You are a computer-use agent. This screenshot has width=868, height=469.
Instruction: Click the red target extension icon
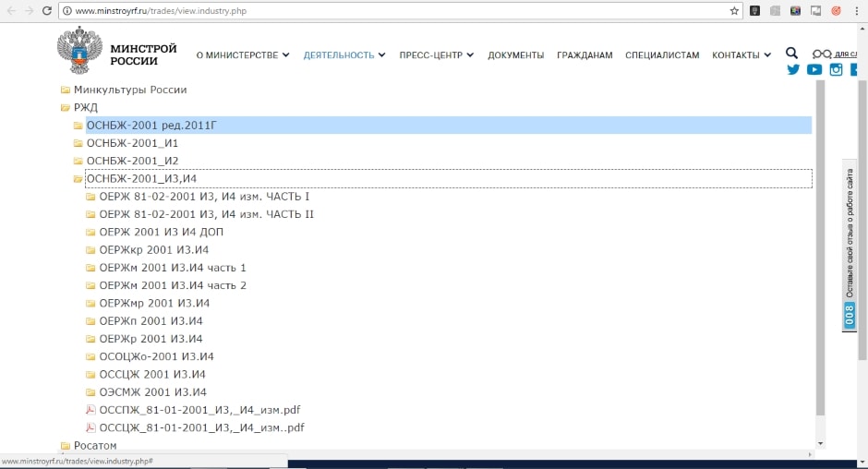coord(836,10)
